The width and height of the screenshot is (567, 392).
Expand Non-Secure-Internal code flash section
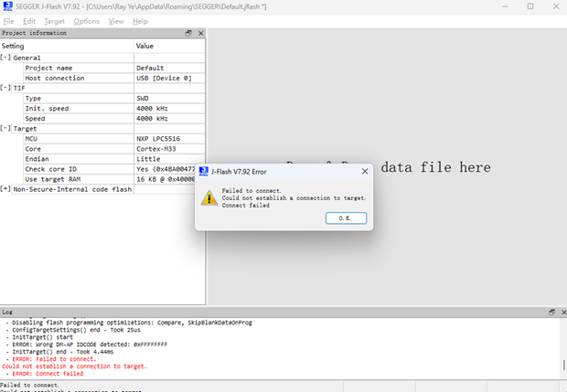point(5,189)
